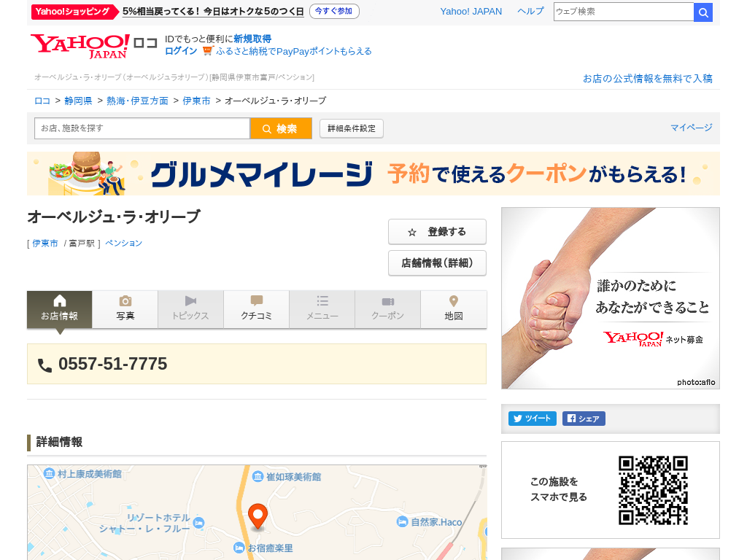This screenshot has width=747, height=560.
Task: Open 詳細条件設定 settings
Action: click(352, 128)
